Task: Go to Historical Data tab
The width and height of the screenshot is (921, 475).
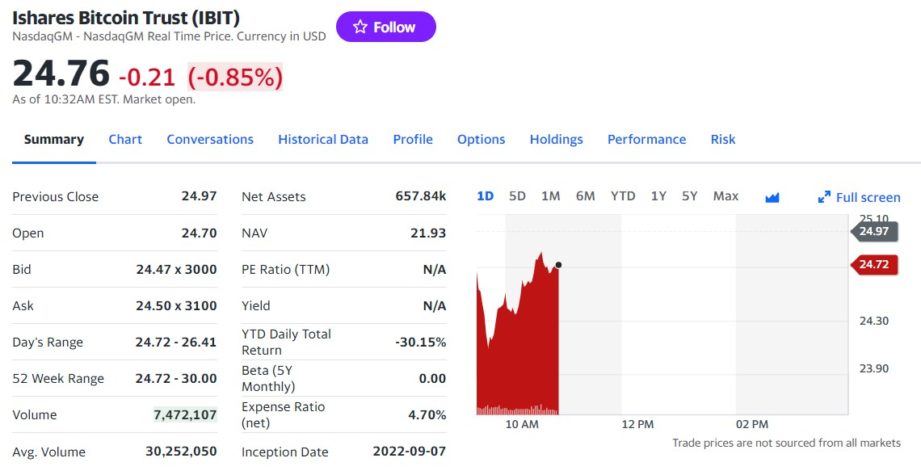Action: (x=323, y=139)
